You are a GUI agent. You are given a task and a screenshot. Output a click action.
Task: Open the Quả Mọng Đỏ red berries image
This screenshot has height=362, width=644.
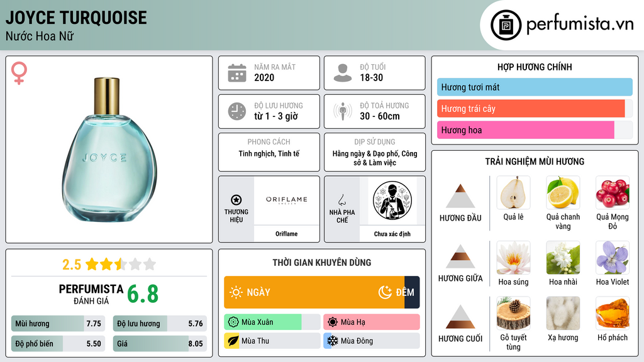click(613, 192)
